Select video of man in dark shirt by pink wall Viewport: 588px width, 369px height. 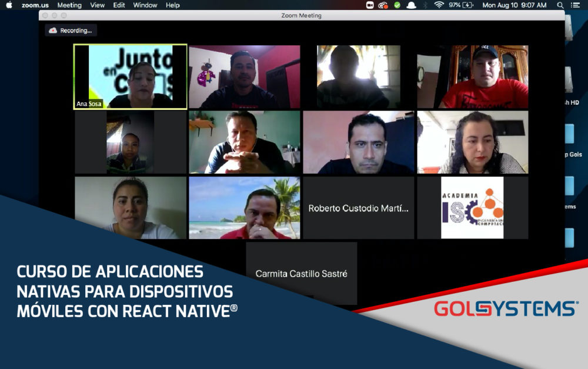pos(359,142)
